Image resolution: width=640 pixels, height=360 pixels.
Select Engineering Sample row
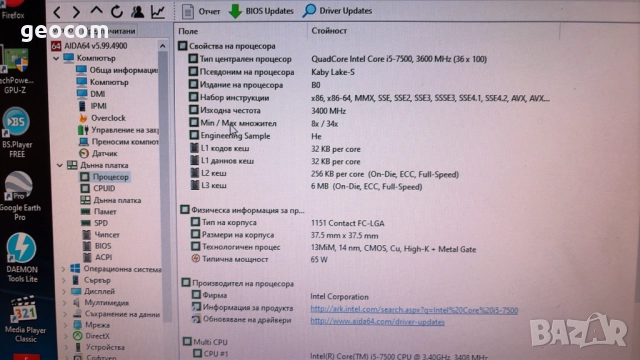click(x=256, y=136)
